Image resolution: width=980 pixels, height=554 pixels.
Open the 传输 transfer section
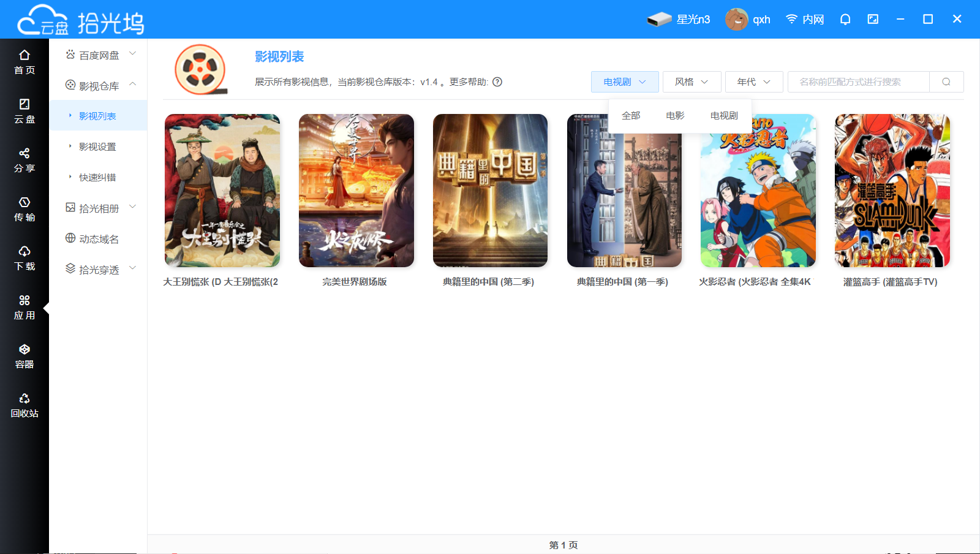[24, 209]
